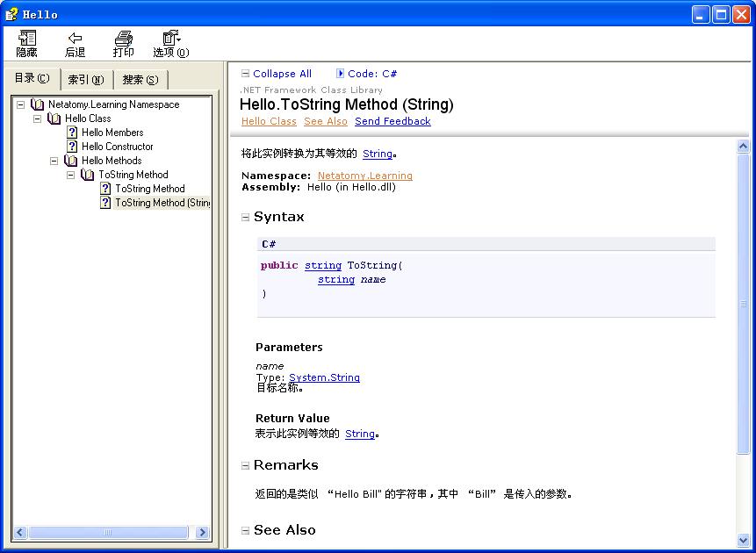Switch to the Search (搜索) tab

click(x=140, y=80)
